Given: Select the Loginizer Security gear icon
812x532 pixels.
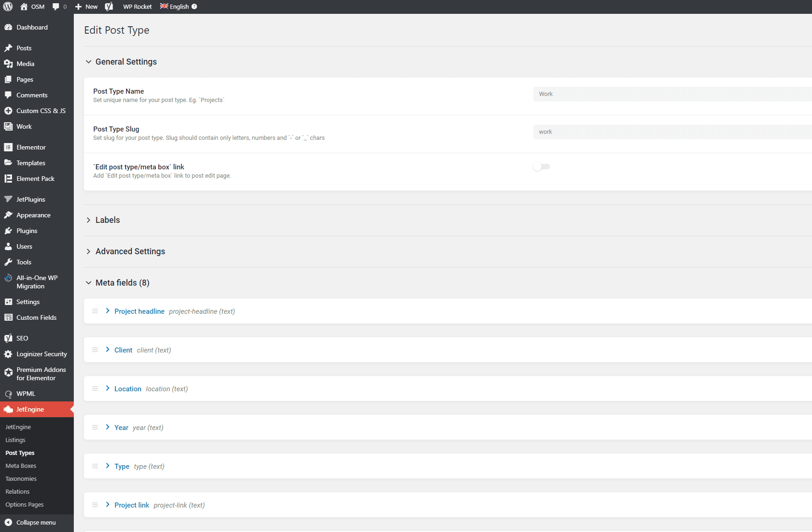Looking at the screenshot, I should [x=8, y=354].
